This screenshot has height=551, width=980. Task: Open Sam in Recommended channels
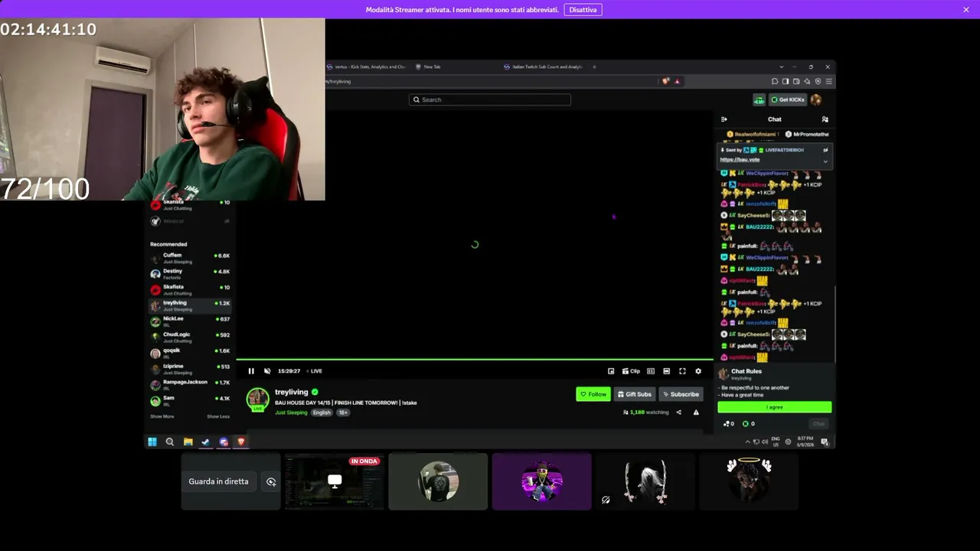point(190,400)
